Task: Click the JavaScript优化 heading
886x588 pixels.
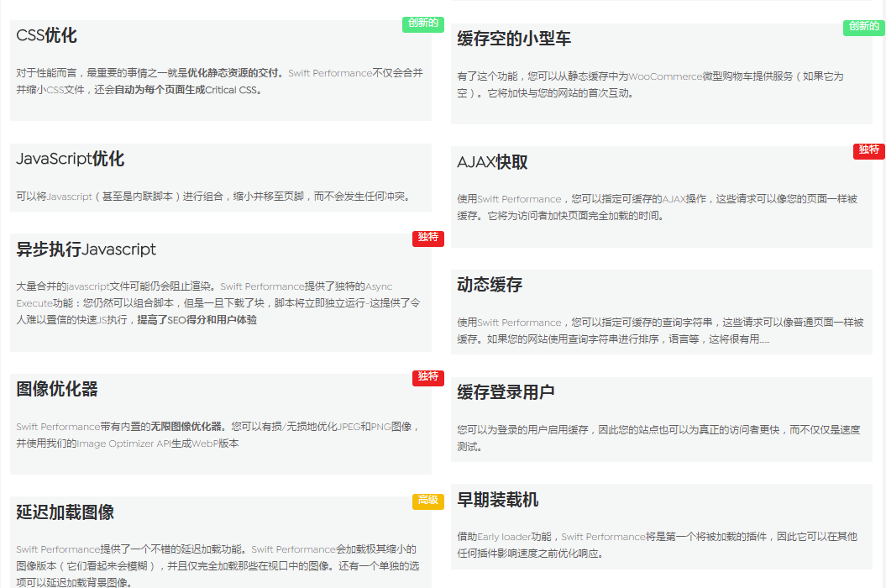Action: (x=71, y=159)
